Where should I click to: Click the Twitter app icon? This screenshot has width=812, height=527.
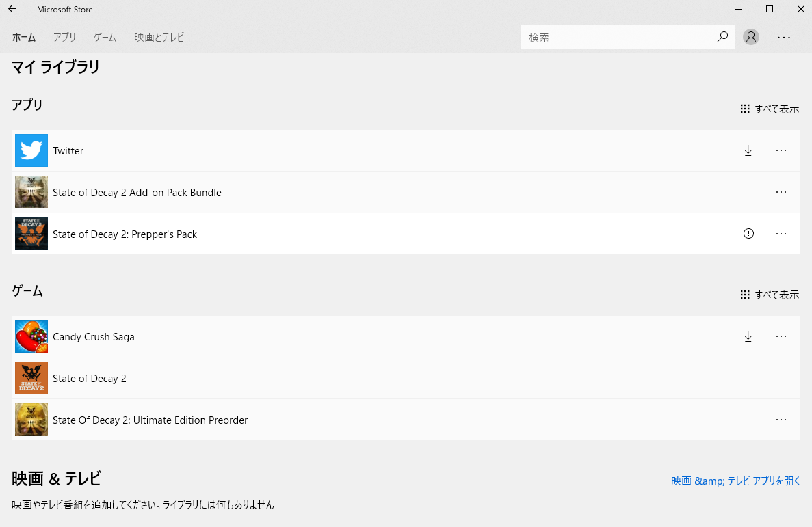31,150
